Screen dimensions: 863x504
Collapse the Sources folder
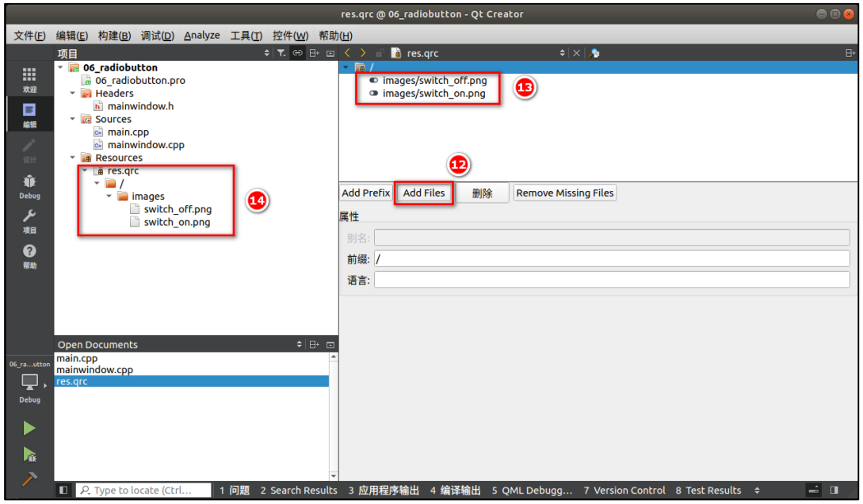(x=72, y=119)
